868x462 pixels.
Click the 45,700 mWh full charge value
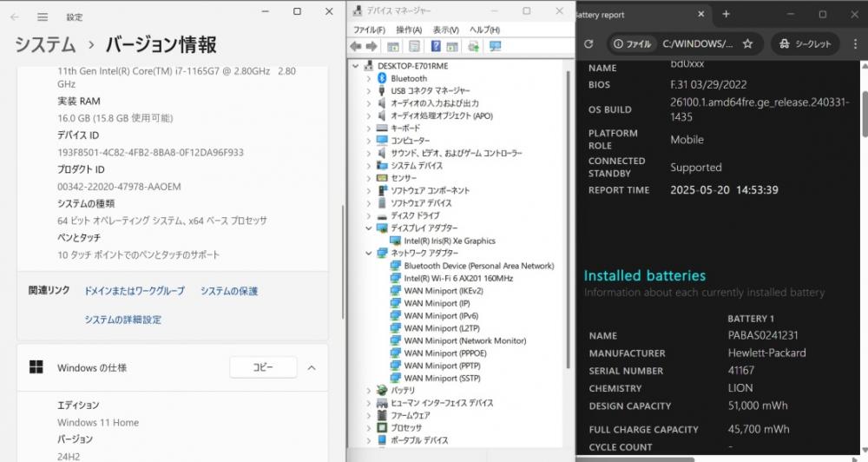[759, 429]
